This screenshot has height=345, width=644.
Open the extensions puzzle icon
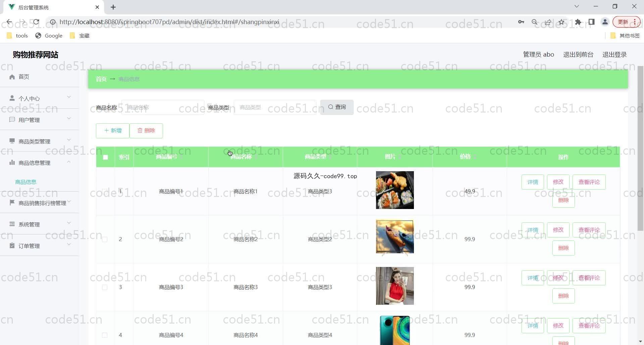pos(578,22)
